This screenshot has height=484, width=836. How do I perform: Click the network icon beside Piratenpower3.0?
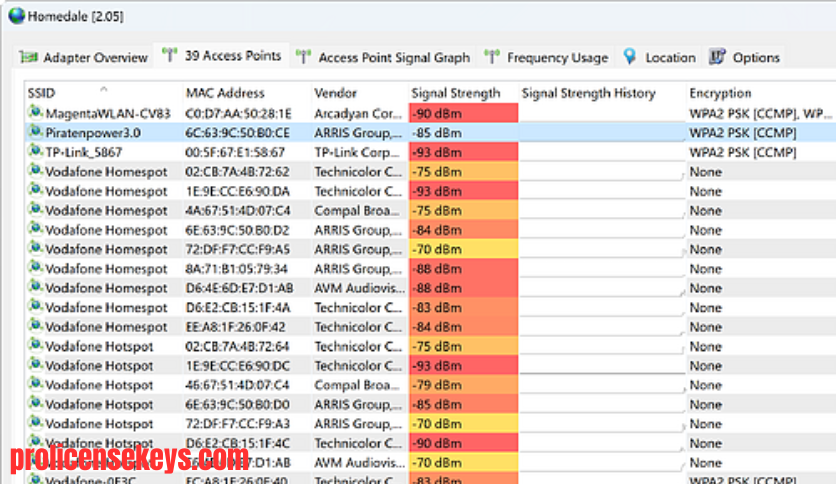click(x=35, y=132)
